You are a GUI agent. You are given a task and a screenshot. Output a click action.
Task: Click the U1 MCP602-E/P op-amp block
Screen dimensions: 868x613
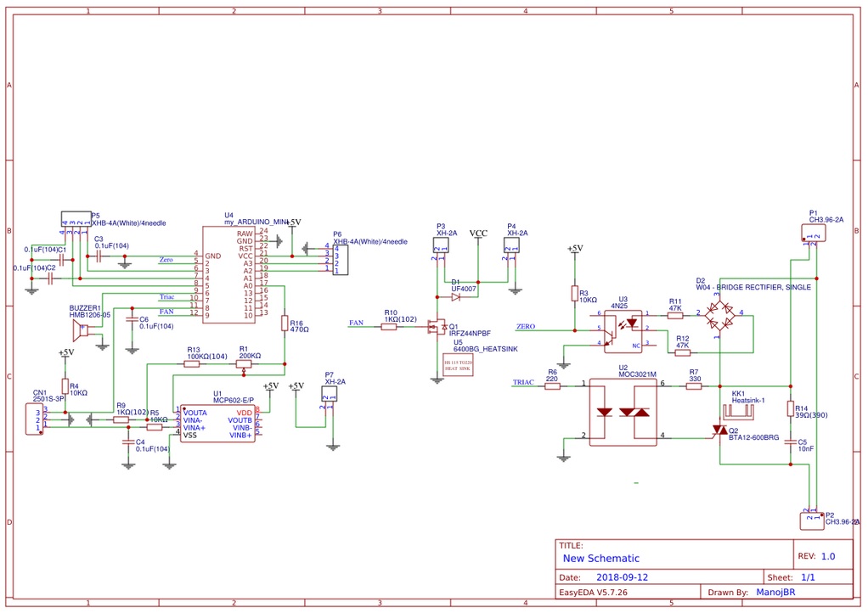tap(217, 424)
